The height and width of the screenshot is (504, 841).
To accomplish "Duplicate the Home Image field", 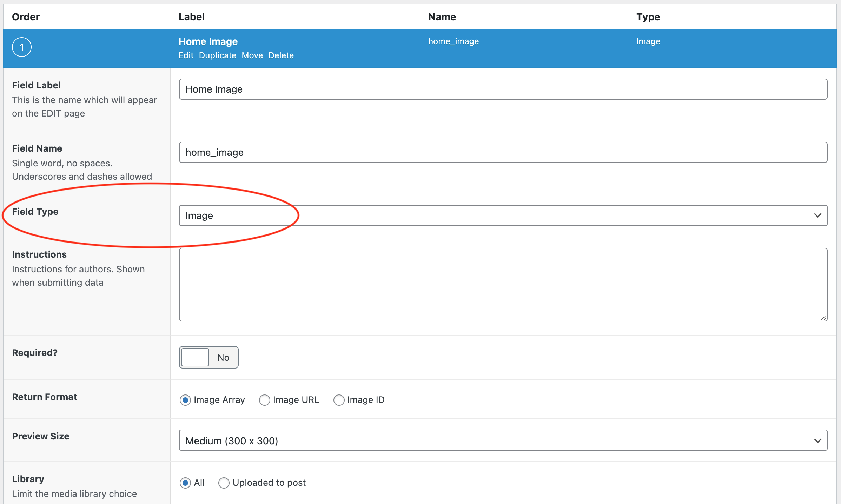I will click(x=217, y=55).
